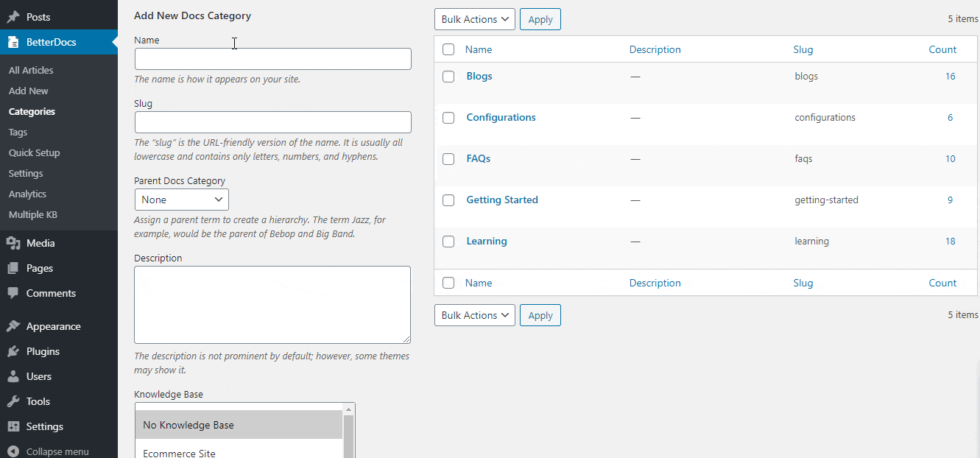Click inside the Name input field
The image size is (980, 458).
[272, 59]
